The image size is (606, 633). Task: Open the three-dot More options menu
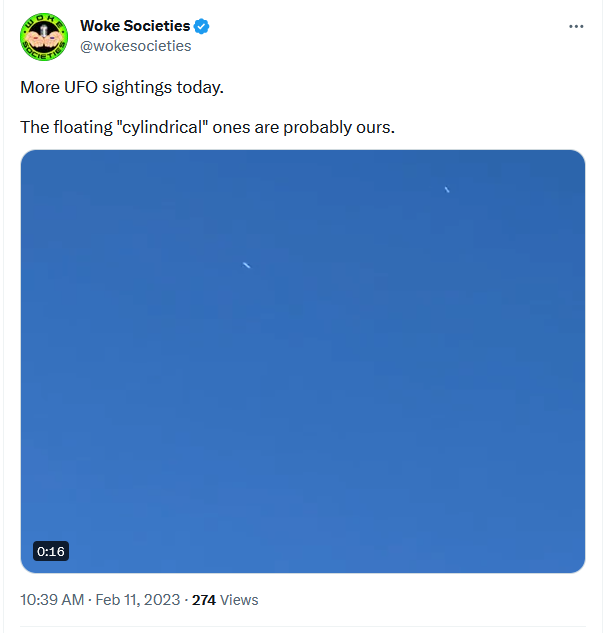576,27
